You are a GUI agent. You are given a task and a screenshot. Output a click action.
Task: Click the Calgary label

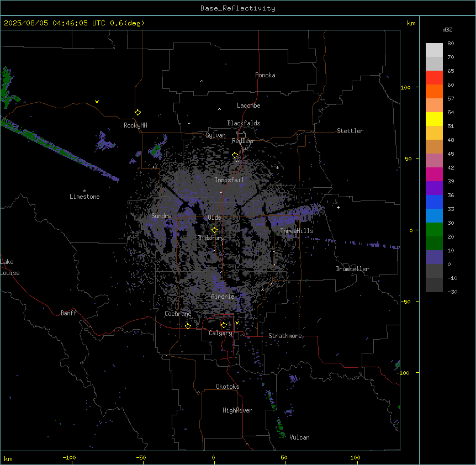[x=220, y=333]
